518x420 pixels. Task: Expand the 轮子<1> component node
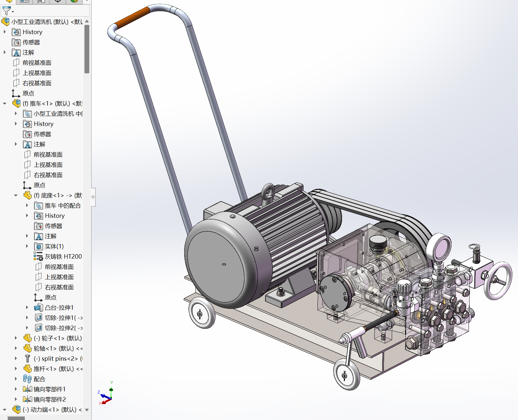pyautogui.click(x=16, y=338)
